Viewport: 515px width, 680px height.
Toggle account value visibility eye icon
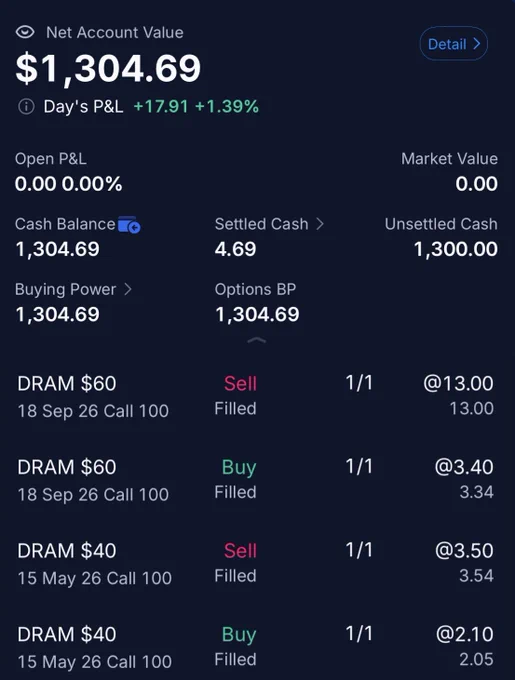[25, 32]
